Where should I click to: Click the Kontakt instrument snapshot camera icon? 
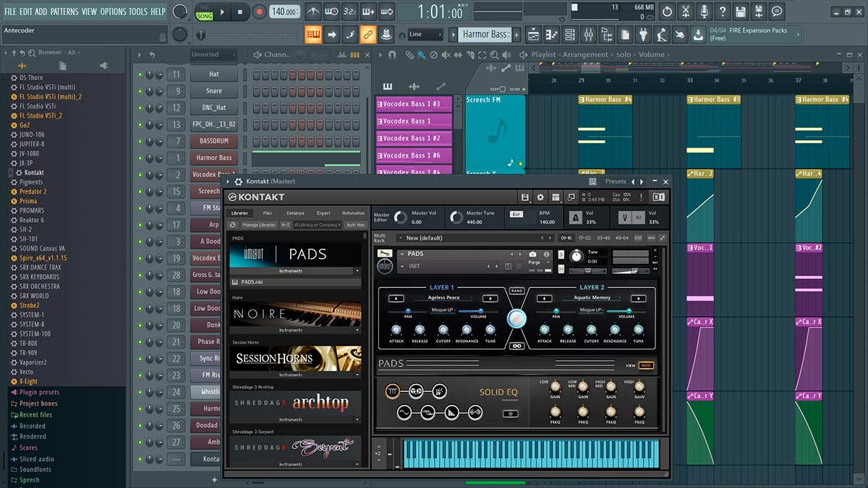point(532,254)
